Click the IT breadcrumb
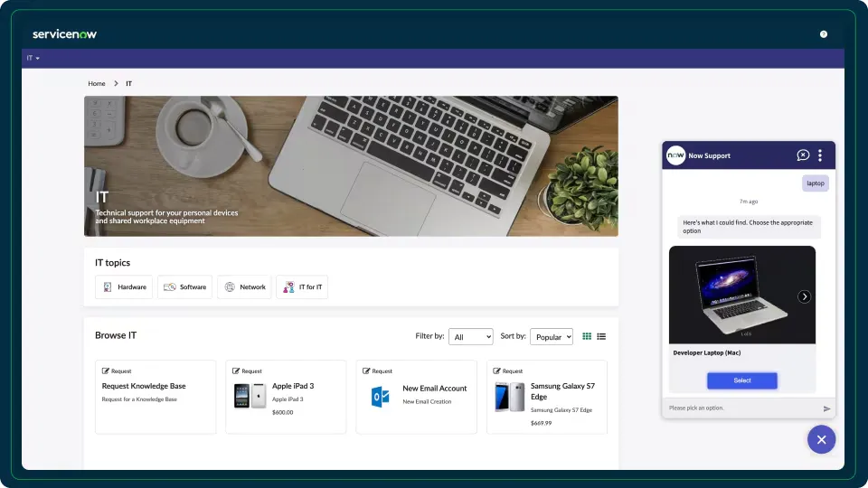 [128, 83]
